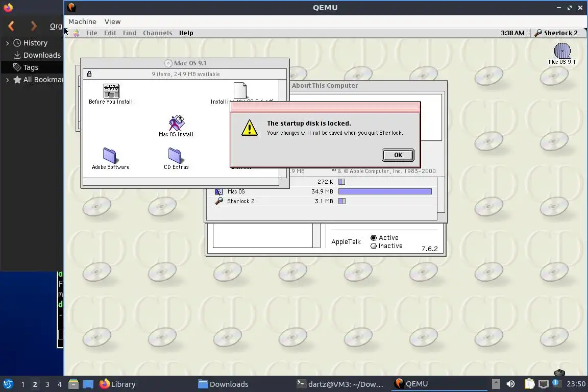Switch to workspace 1

pos(22,384)
